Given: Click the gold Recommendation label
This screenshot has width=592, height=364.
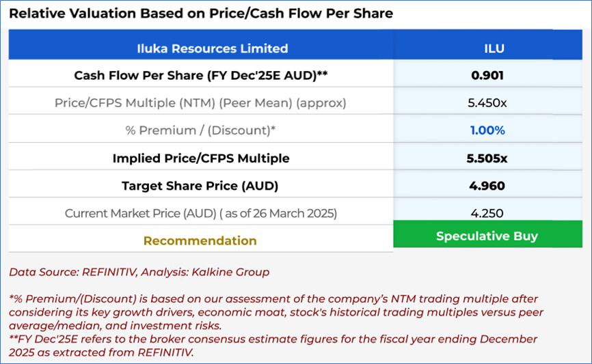Looking at the screenshot, I should (x=200, y=240).
